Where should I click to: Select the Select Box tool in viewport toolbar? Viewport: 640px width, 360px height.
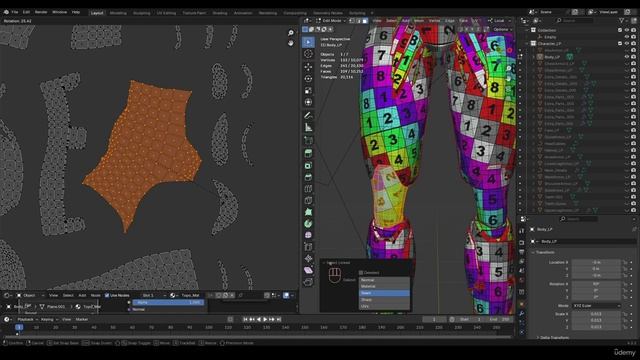pos(309,42)
